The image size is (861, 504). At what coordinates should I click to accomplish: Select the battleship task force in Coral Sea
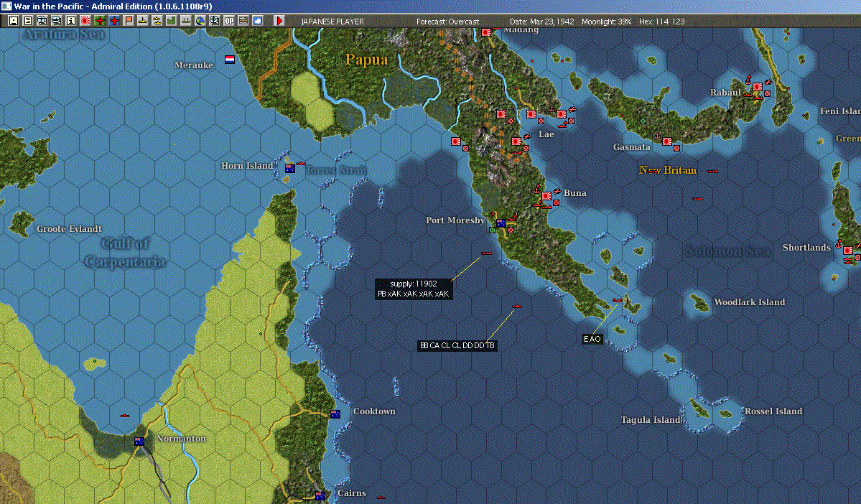click(x=517, y=307)
